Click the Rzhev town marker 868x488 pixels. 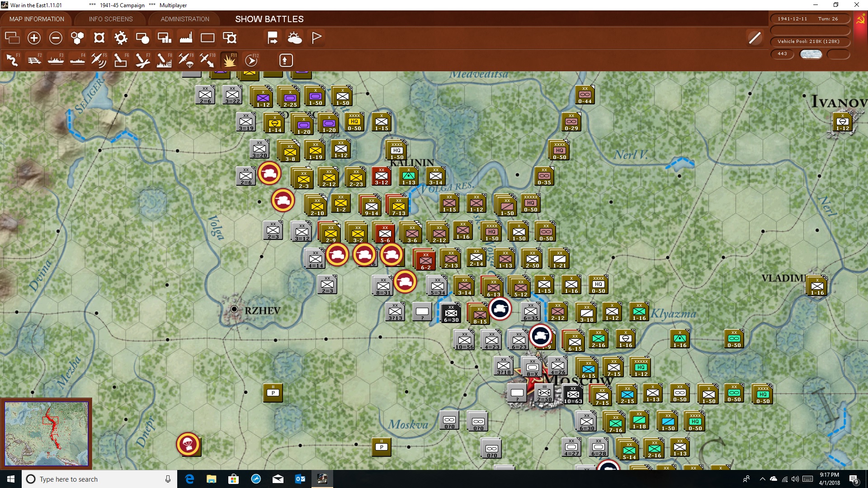point(234,309)
